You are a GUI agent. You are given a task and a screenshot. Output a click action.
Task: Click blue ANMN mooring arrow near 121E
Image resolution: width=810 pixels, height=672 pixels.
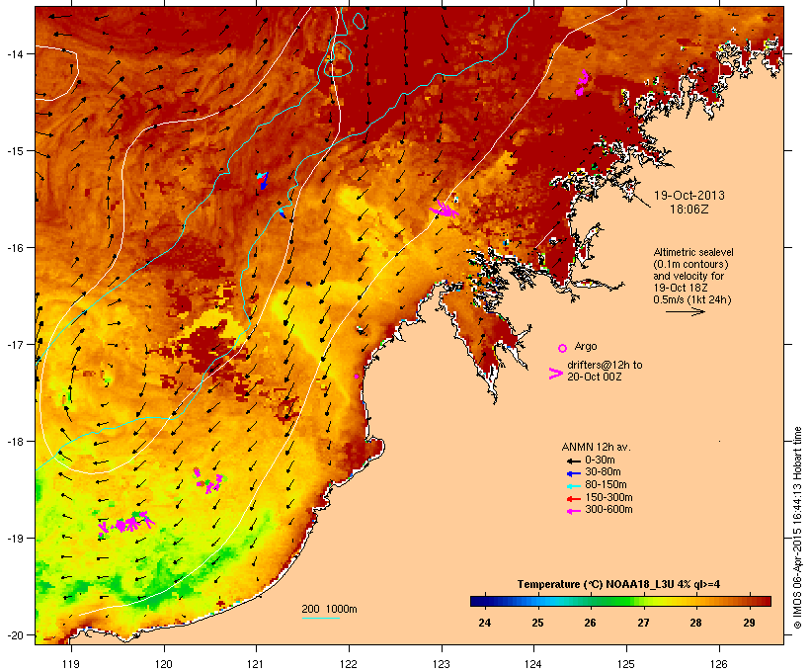tap(263, 181)
